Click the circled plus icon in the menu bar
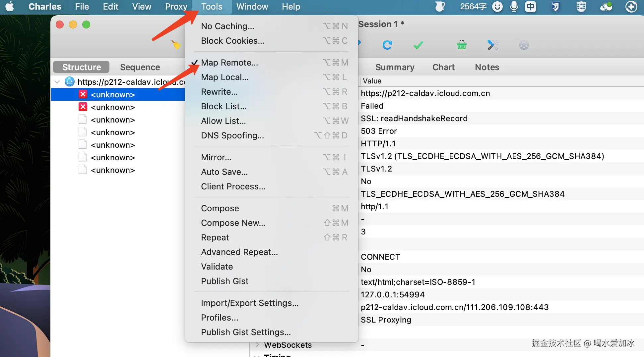 click(x=631, y=6)
